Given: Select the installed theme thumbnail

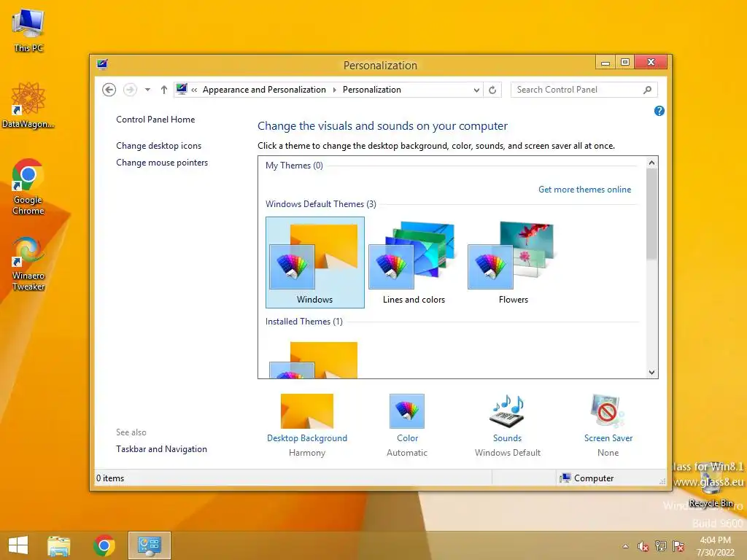Looking at the screenshot, I should 315,359.
